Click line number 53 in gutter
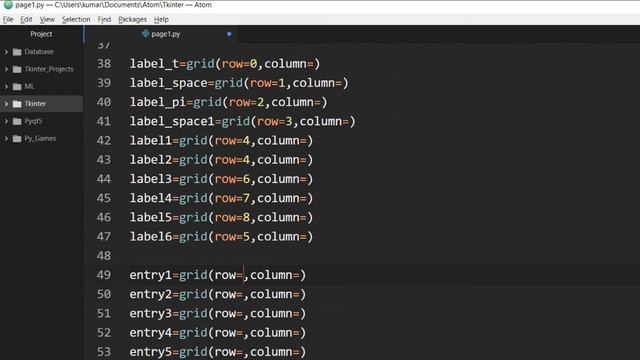 tap(104, 352)
